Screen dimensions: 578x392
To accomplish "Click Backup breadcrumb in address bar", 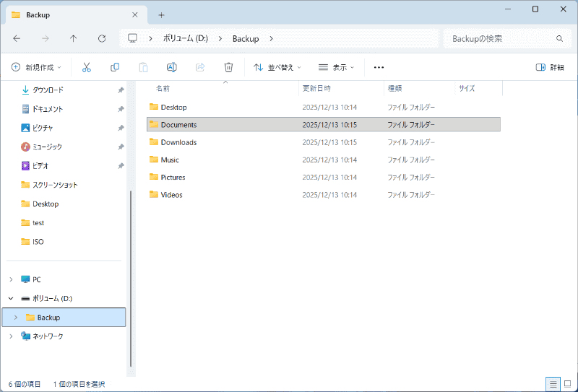I will [246, 39].
